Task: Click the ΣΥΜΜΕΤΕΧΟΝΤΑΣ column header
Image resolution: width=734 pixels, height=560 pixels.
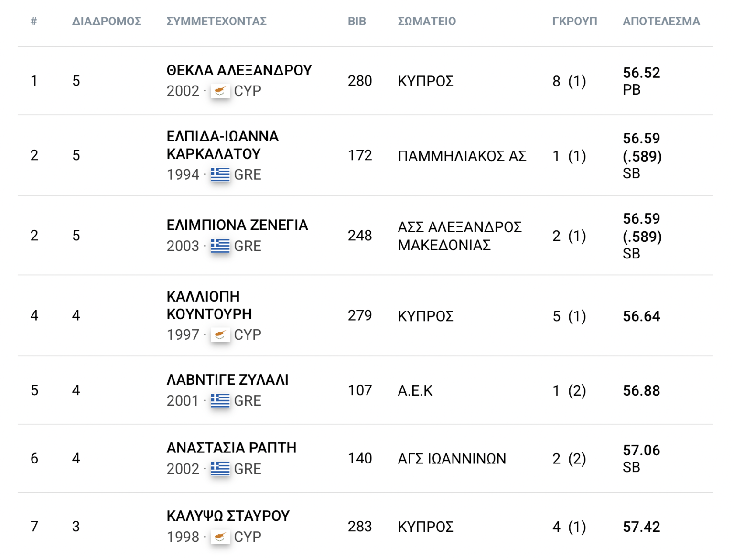Action: click(x=216, y=21)
